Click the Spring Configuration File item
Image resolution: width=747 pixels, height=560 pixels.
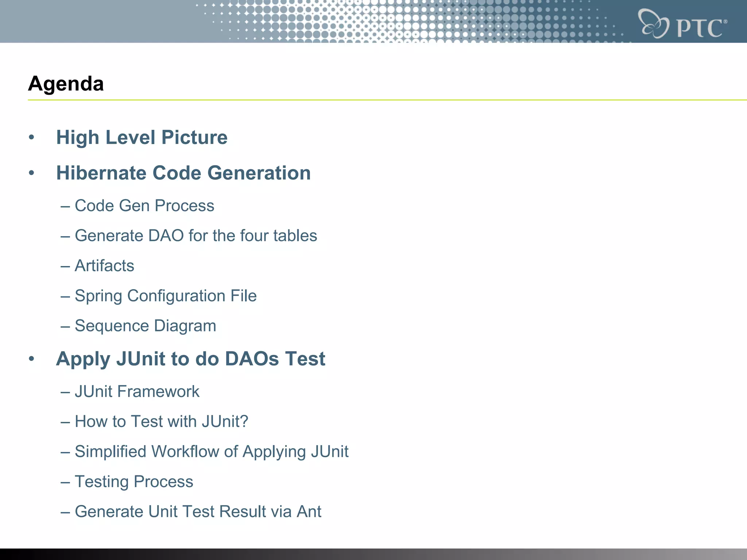coord(165,296)
